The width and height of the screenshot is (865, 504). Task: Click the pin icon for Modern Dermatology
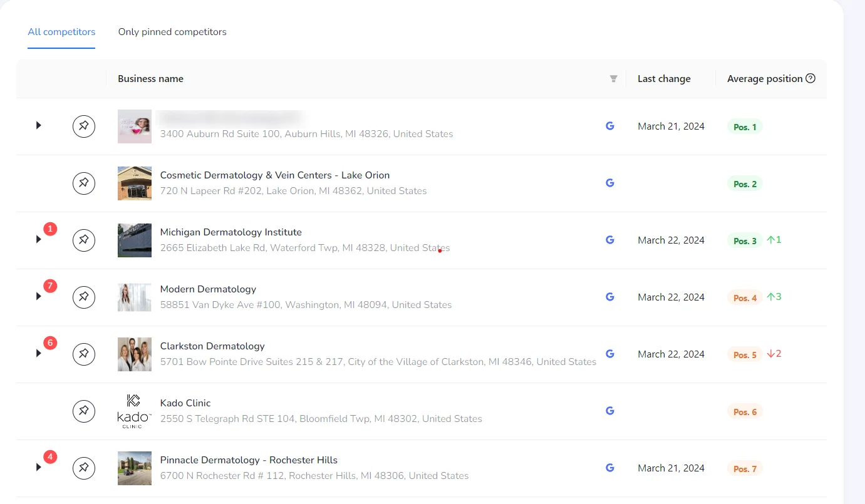pos(84,297)
